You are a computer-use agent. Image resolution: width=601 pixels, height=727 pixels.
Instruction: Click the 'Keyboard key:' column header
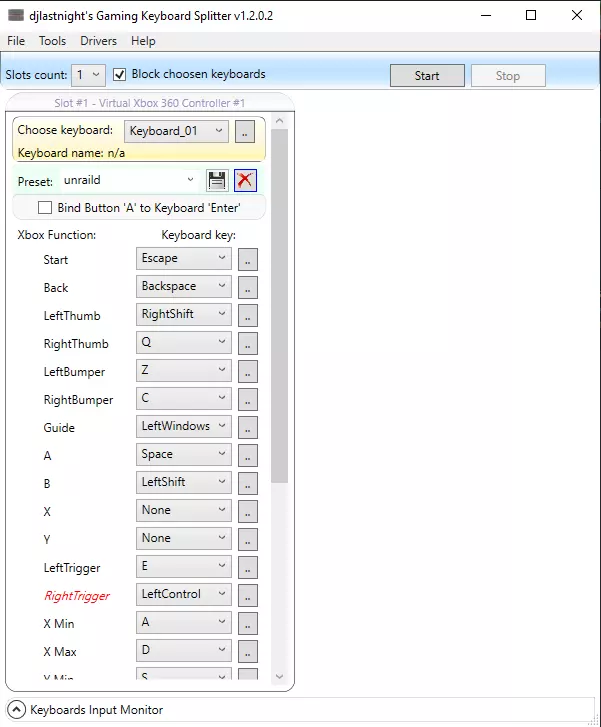click(198, 235)
